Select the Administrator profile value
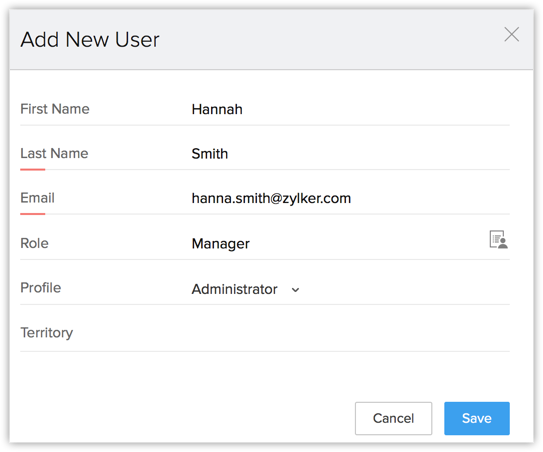This screenshot has height=452, width=543. pos(234,289)
